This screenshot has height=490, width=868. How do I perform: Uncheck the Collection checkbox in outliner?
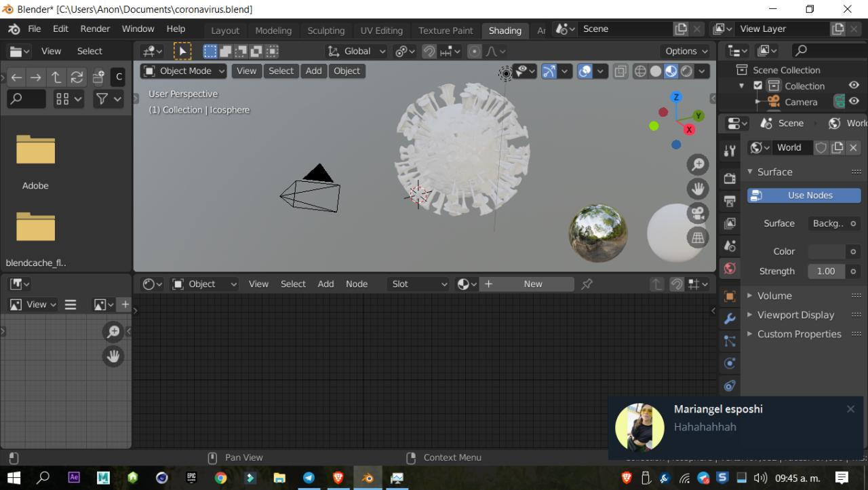click(x=758, y=86)
